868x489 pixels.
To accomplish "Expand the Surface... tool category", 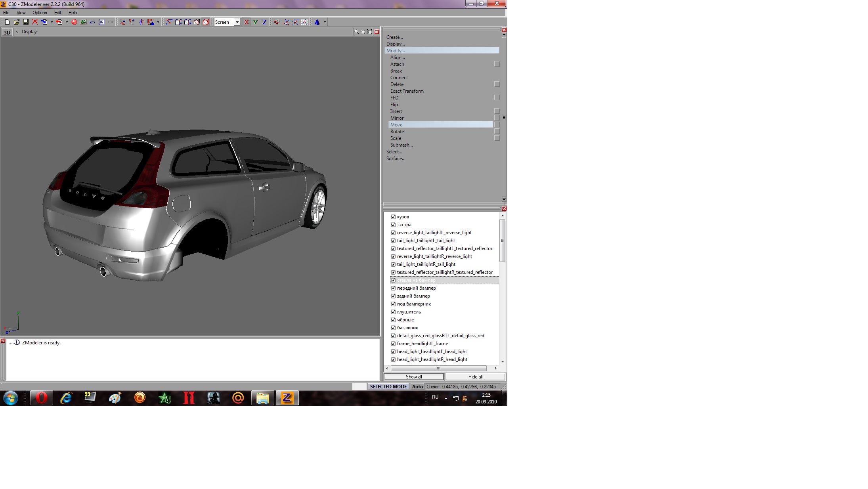I will pos(396,159).
